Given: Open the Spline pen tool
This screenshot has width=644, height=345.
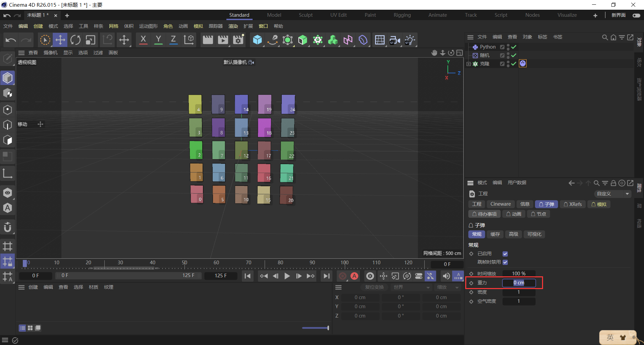Looking at the screenshot, I should [272, 40].
